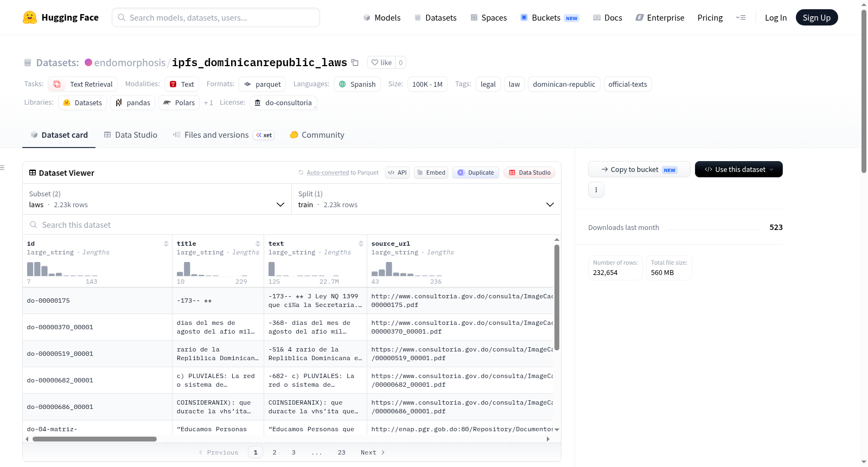This screenshot has width=868, height=467.
Task: Open Datasets in the top navigation
Action: coord(435,17)
